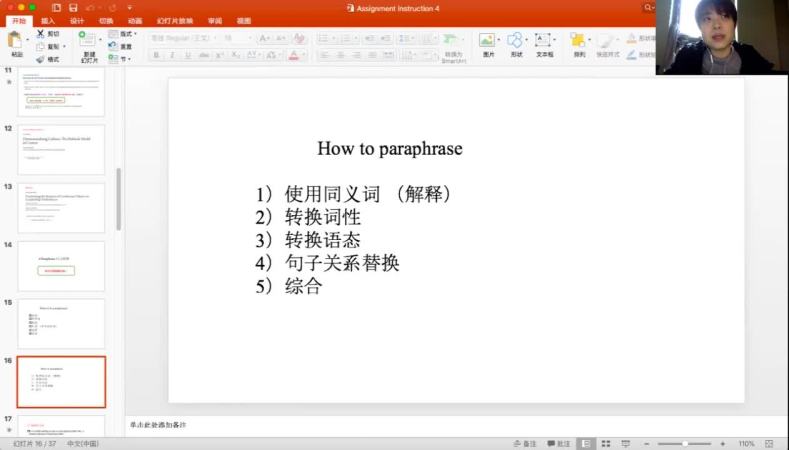
Task: Click the Clear Formatting eraser icon
Action: 299,38
